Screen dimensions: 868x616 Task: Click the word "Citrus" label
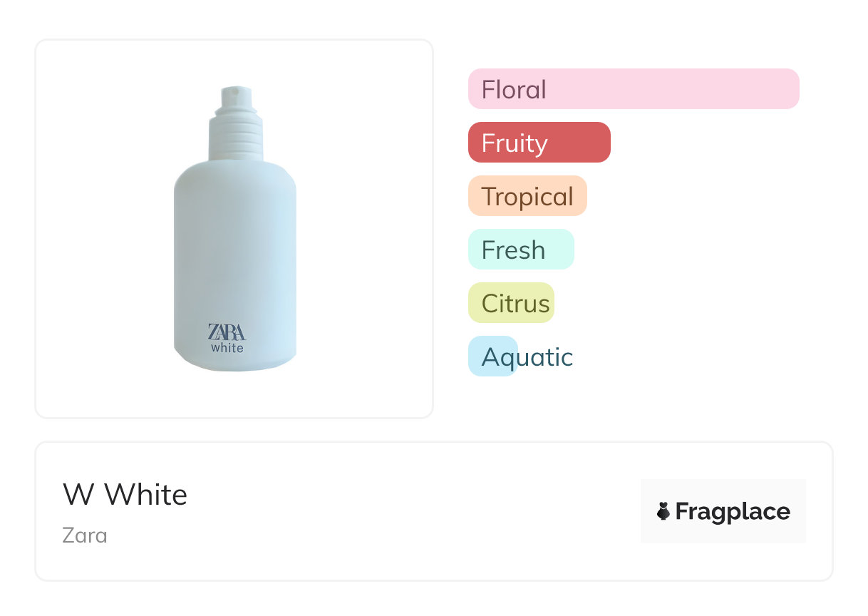pos(515,304)
